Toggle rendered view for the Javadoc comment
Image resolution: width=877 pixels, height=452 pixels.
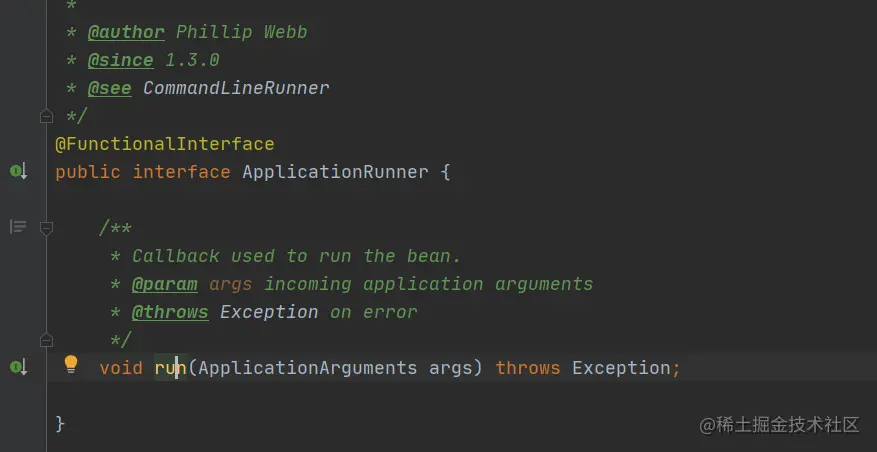tap(17, 227)
